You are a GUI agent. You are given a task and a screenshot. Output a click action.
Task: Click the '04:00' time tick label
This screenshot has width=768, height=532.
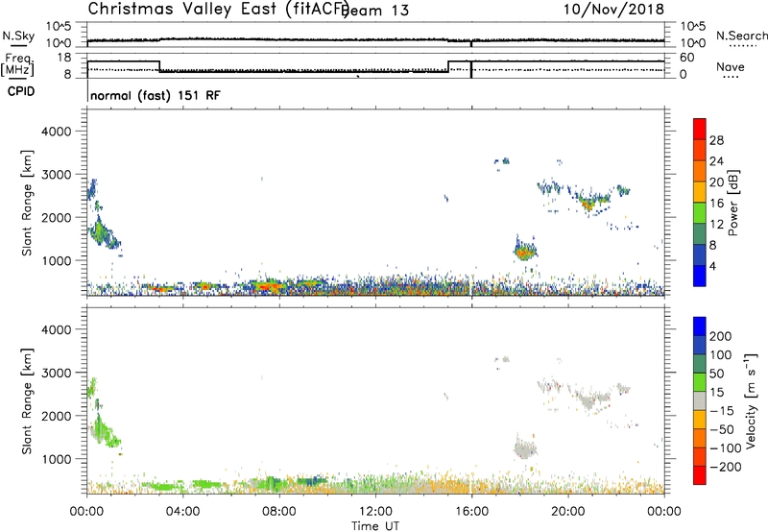coord(183,512)
